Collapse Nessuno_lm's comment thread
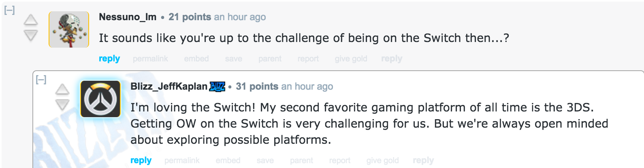The image size is (644, 168). [x=9, y=10]
